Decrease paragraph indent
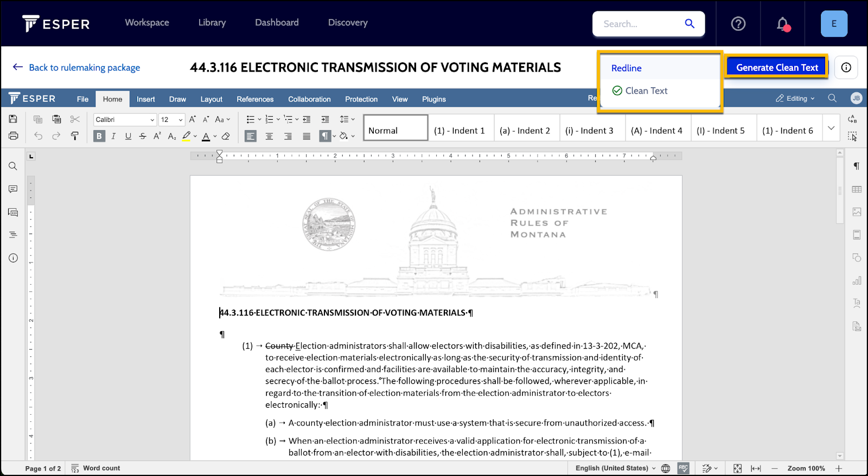Image resolution: width=868 pixels, height=476 pixels. tap(307, 119)
